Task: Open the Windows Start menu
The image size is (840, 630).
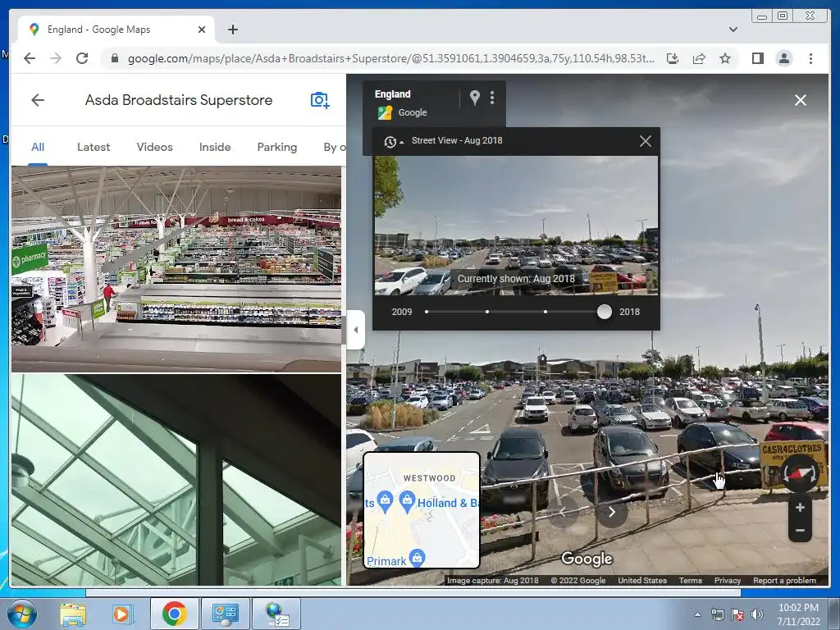Action: (21, 614)
